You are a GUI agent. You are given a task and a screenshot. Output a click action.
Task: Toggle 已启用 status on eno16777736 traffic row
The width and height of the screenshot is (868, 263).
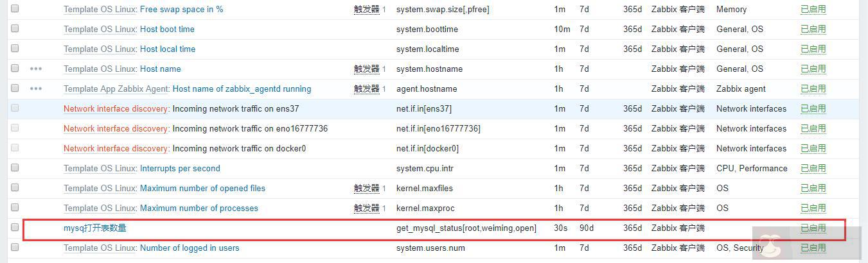click(813, 128)
